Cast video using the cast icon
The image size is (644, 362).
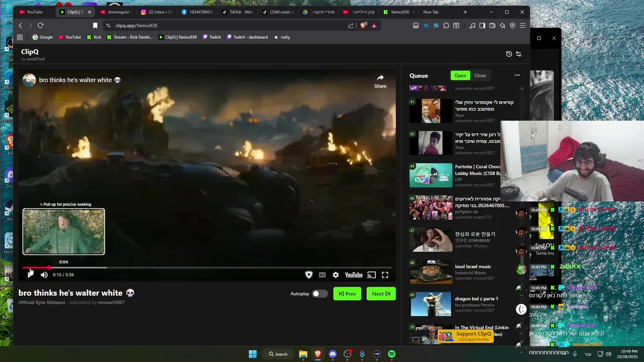tap(371, 275)
